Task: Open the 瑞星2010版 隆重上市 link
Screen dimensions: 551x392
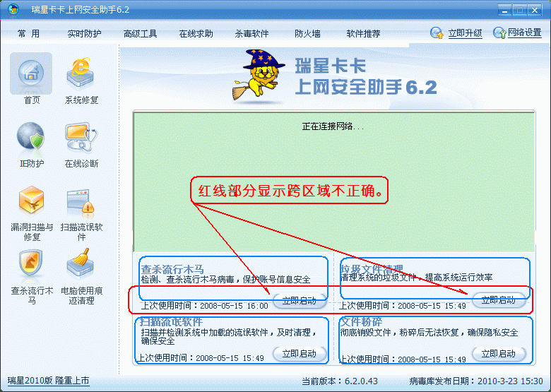Action: (49, 381)
